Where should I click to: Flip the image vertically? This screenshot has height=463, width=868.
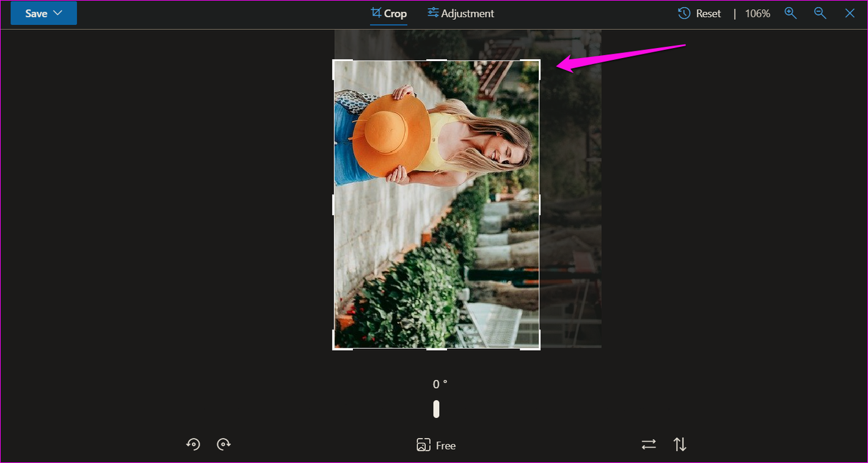click(x=680, y=444)
